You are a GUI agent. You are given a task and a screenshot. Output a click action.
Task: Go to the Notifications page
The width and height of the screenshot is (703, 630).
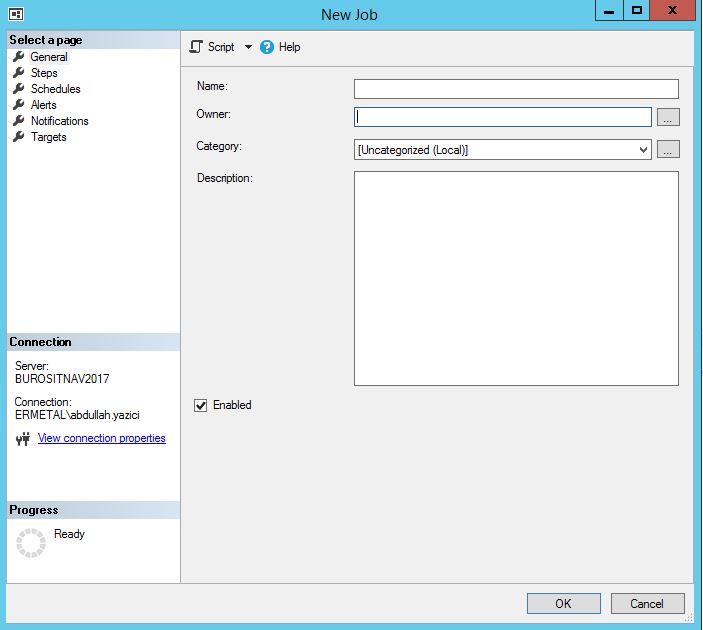pos(59,121)
